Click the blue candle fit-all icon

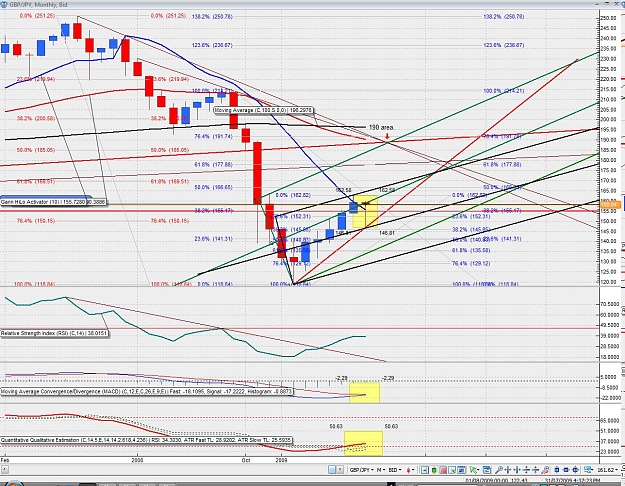tap(576, 470)
